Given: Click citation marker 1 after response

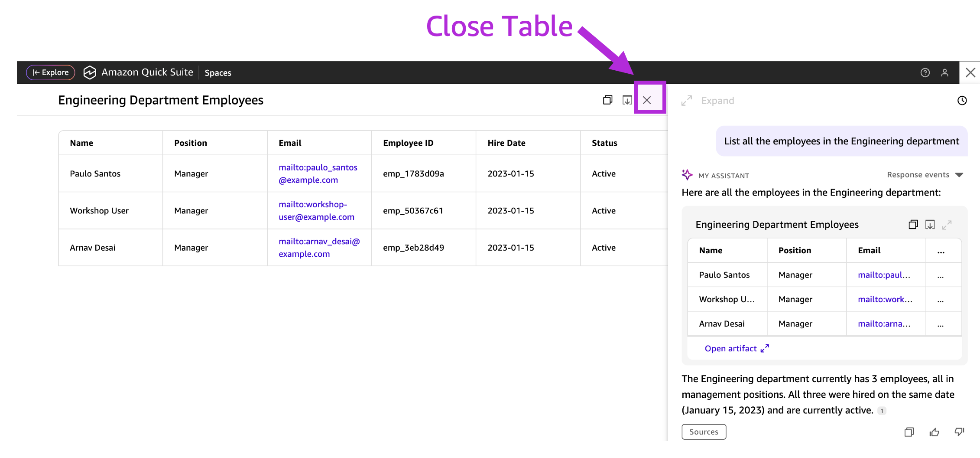Looking at the screenshot, I should click(882, 411).
